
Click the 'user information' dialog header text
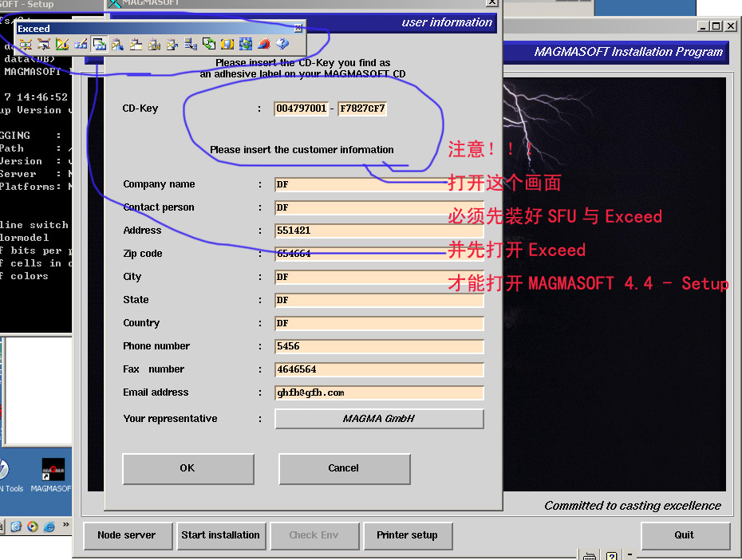click(x=447, y=22)
